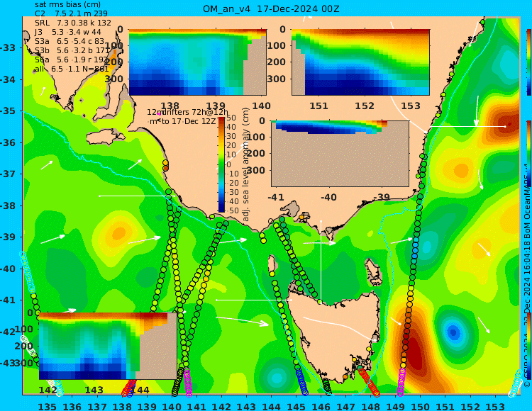Select the S6a 5.6 1.9 r 192 row

coord(71,60)
